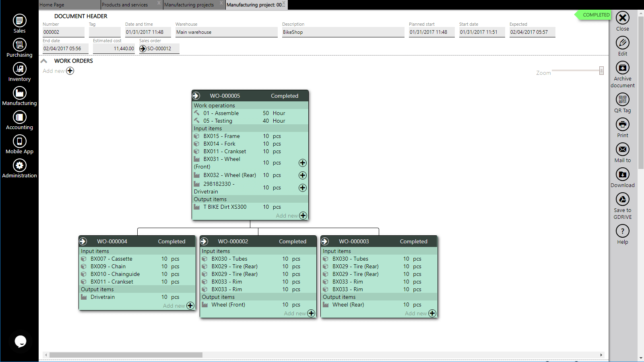This screenshot has width=644, height=362.
Task: Go to the Inventory section
Action: pyautogui.click(x=19, y=69)
